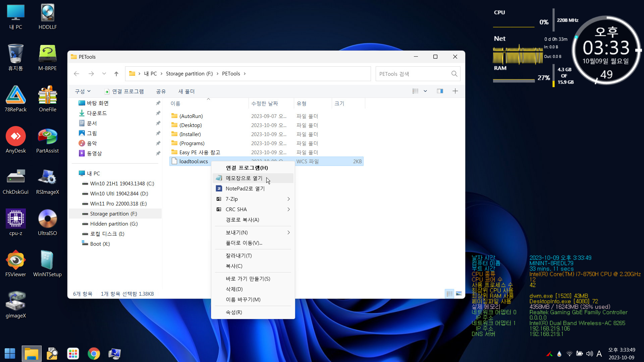This screenshot has width=644, height=362.
Task: Select 삭제(D) from context menu
Action: (253, 289)
